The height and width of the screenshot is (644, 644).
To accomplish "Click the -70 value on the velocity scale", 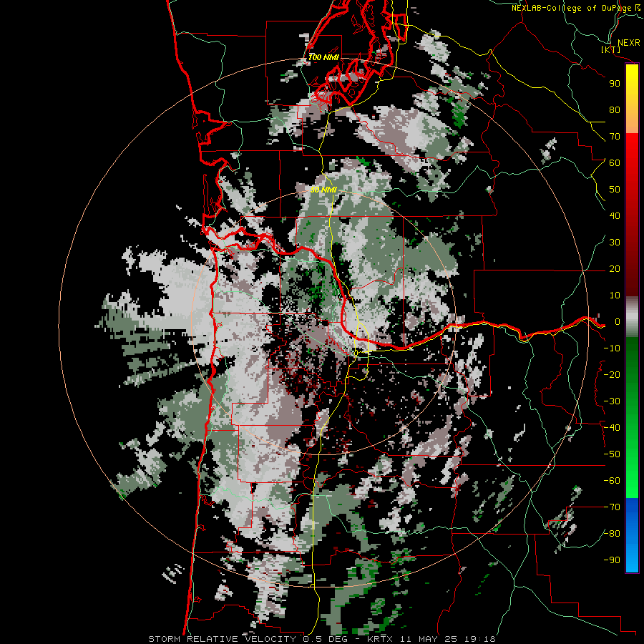I will (612, 507).
